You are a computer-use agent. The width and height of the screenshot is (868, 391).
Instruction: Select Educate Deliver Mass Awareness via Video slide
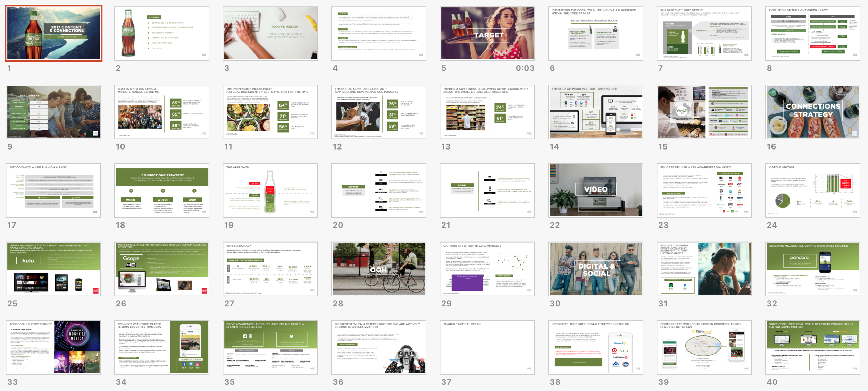point(704,190)
